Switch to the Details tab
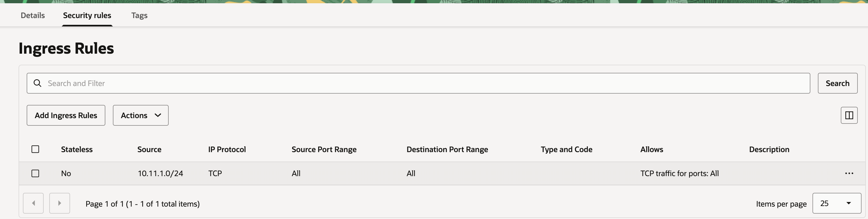The width and height of the screenshot is (868, 219). [33, 15]
